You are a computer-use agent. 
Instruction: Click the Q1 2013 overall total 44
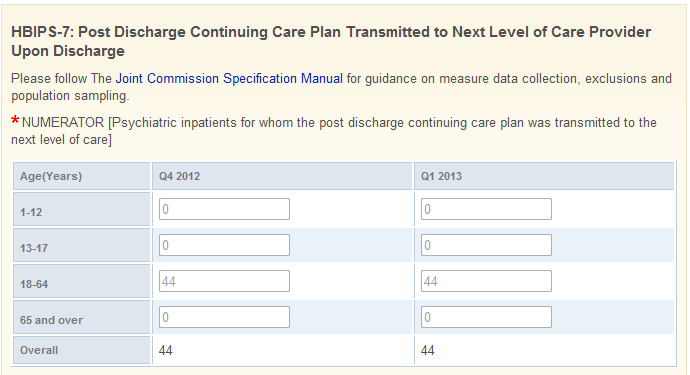coord(427,350)
